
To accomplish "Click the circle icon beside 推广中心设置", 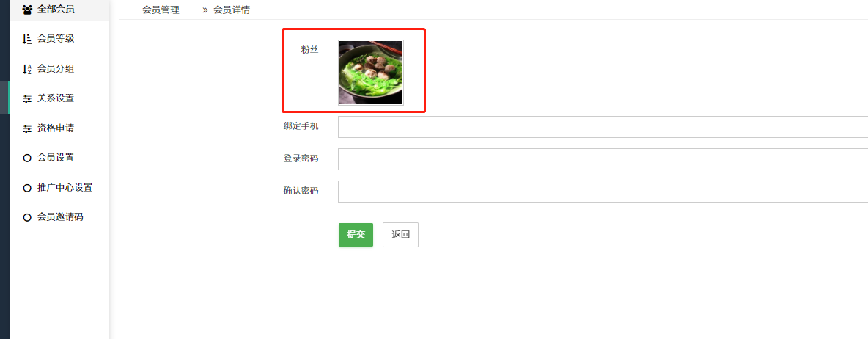I will (27, 188).
